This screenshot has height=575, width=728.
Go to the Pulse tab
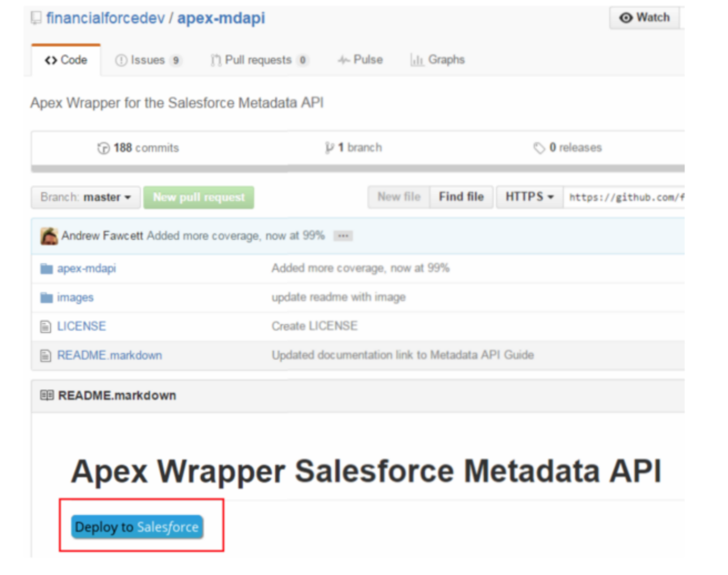pyautogui.click(x=361, y=60)
